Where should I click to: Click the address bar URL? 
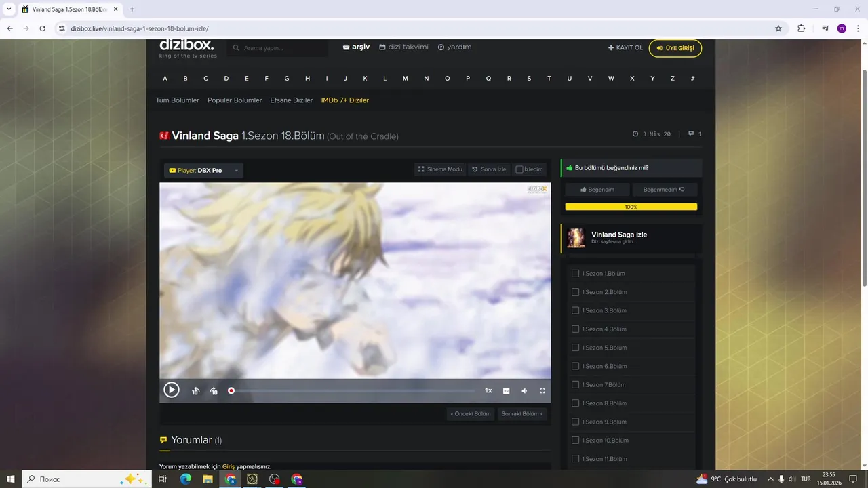click(x=139, y=28)
